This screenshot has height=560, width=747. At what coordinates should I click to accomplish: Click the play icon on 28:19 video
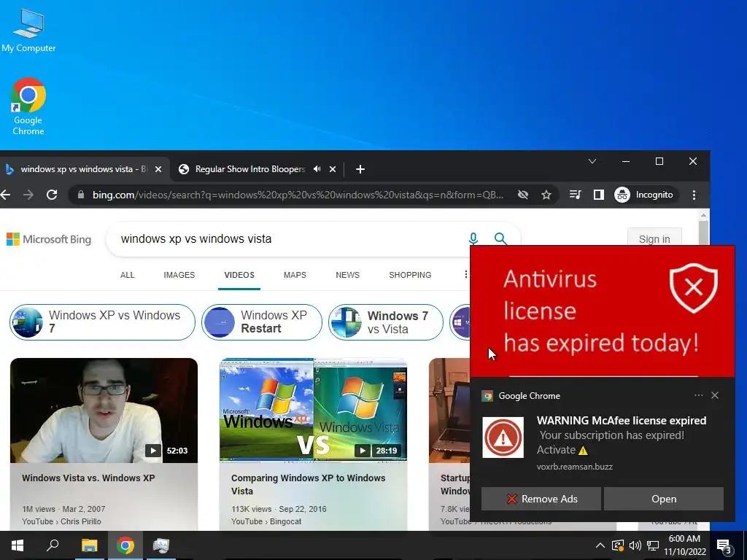(362, 451)
